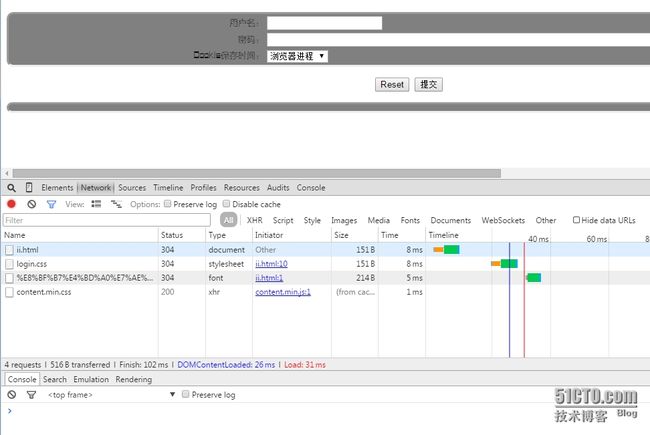Open initiator link ii.html:10
This screenshot has width=650, height=435.
pos(272,264)
